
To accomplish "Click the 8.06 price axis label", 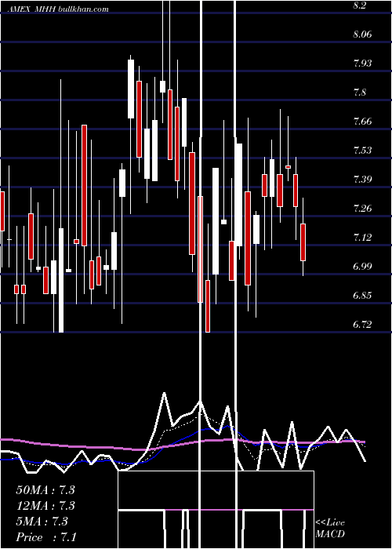I will click(x=362, y=35).
